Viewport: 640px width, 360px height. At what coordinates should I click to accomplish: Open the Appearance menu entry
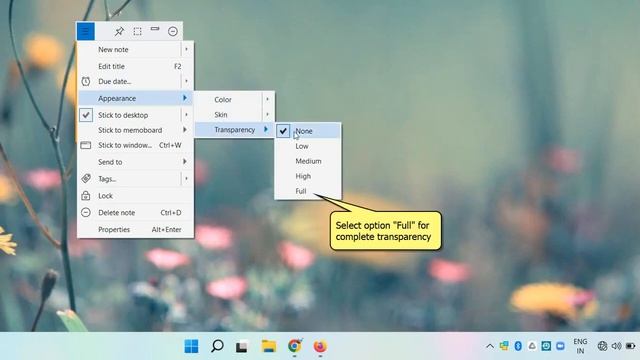click(x=135, y=98)
